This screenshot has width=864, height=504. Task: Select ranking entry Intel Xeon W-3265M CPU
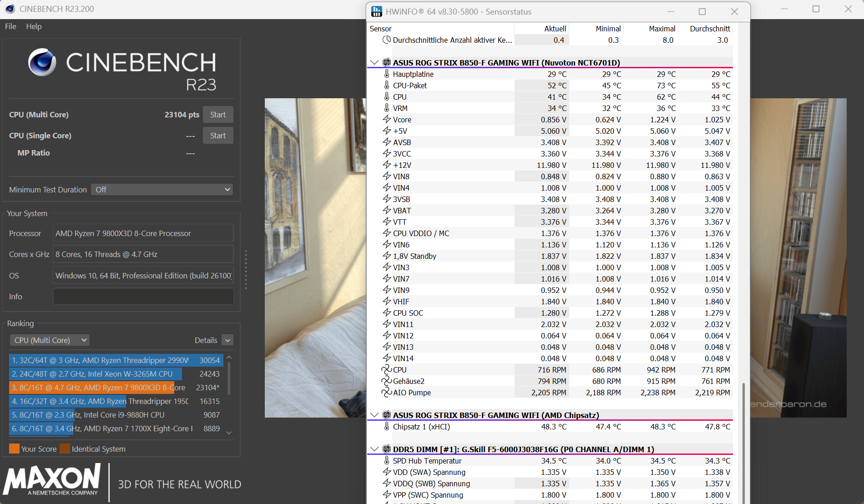coord(116,374)
